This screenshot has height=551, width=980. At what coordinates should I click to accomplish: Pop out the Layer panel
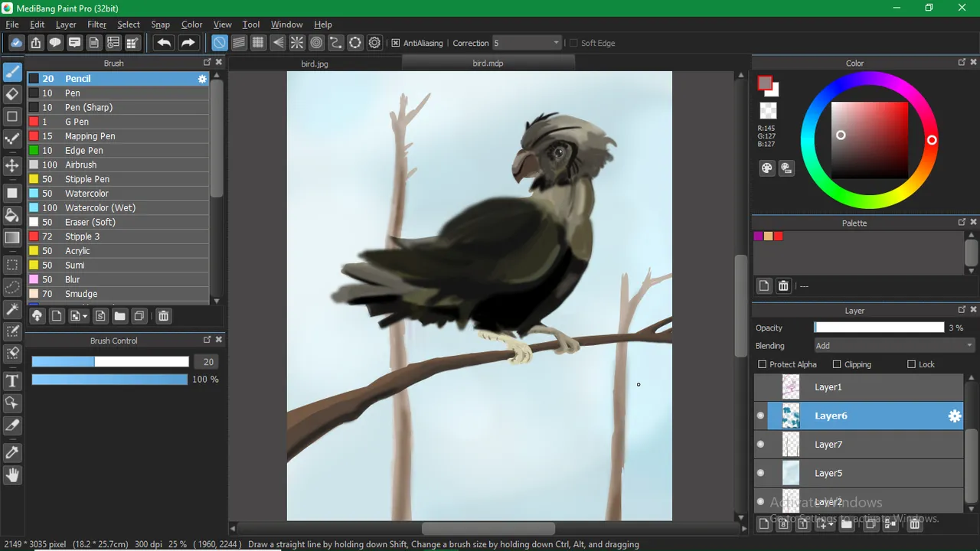point(962,309)
